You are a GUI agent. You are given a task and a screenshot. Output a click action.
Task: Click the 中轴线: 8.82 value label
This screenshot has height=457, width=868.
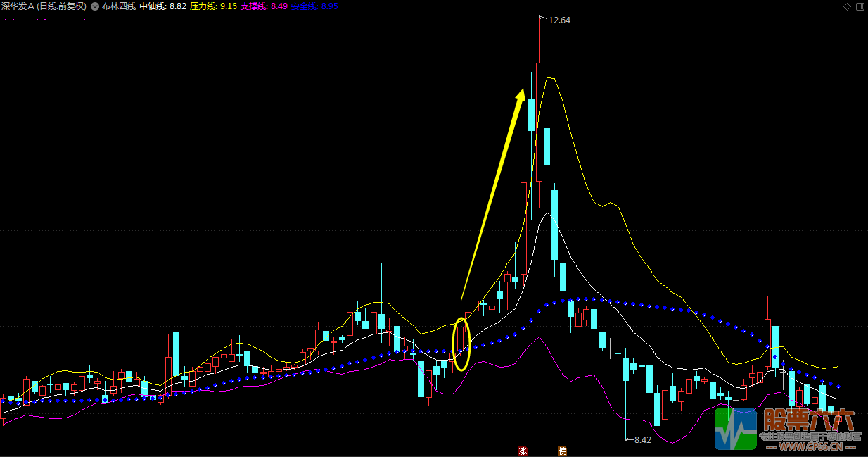[x=163, y=6]
